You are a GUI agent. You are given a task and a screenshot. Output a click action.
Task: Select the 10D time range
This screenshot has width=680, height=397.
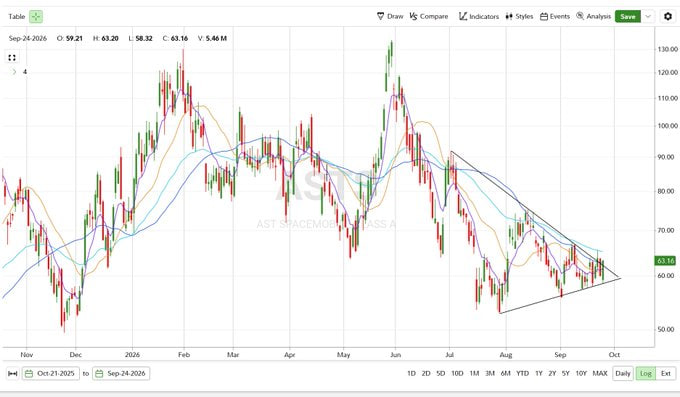click(x=457, y=374)
